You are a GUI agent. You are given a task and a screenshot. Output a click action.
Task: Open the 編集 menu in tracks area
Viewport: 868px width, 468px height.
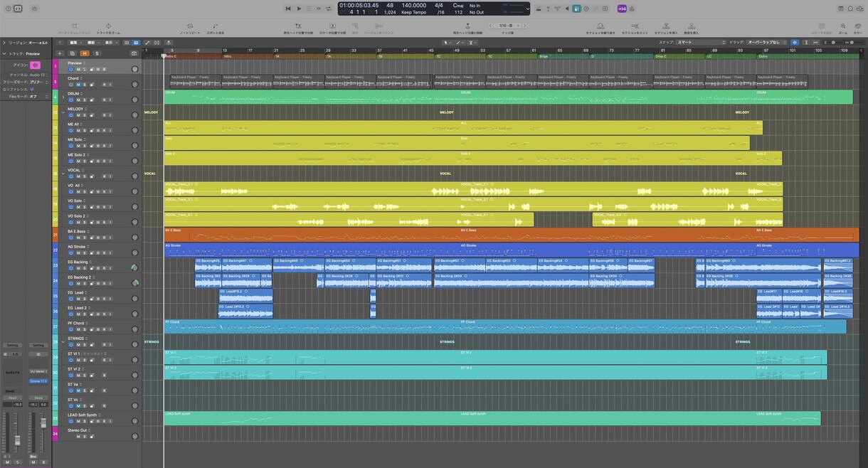pos(75,43)
